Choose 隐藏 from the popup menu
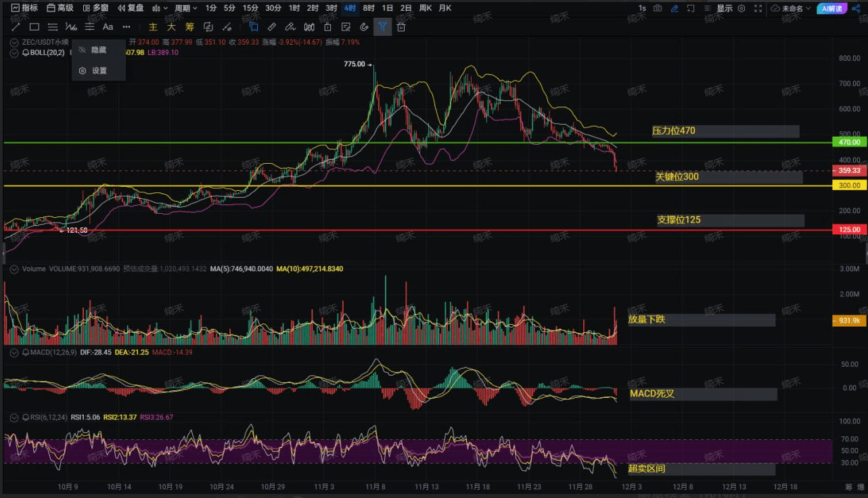 coord(99,50)
